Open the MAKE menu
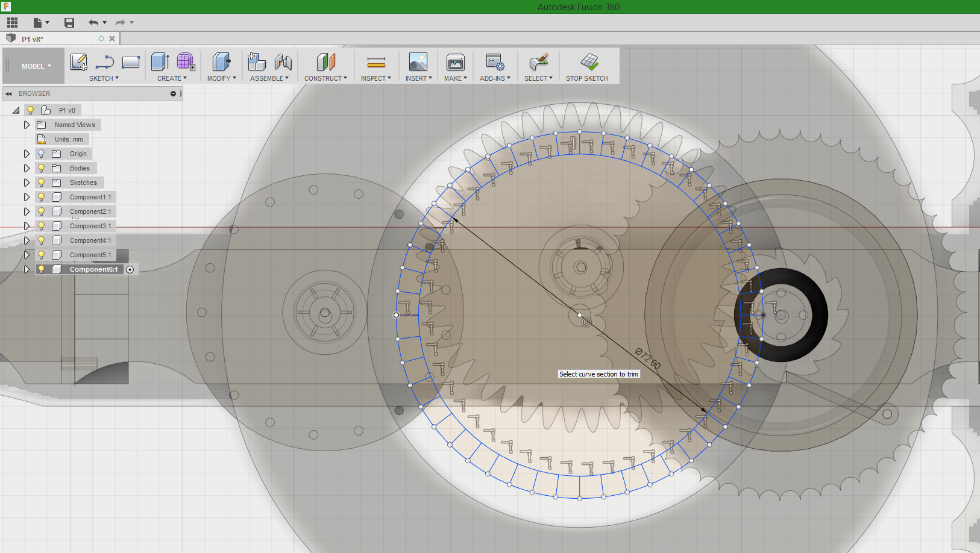980x553 pixels. (456, 78)
